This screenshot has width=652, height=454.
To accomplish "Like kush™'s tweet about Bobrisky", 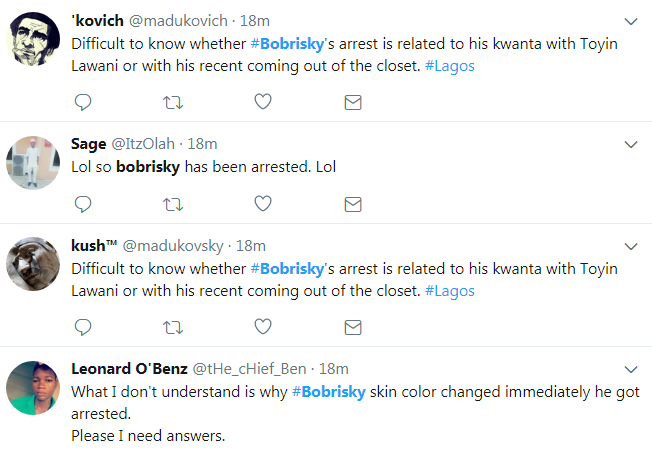I will pyautogui.click(x=263, y=326).
